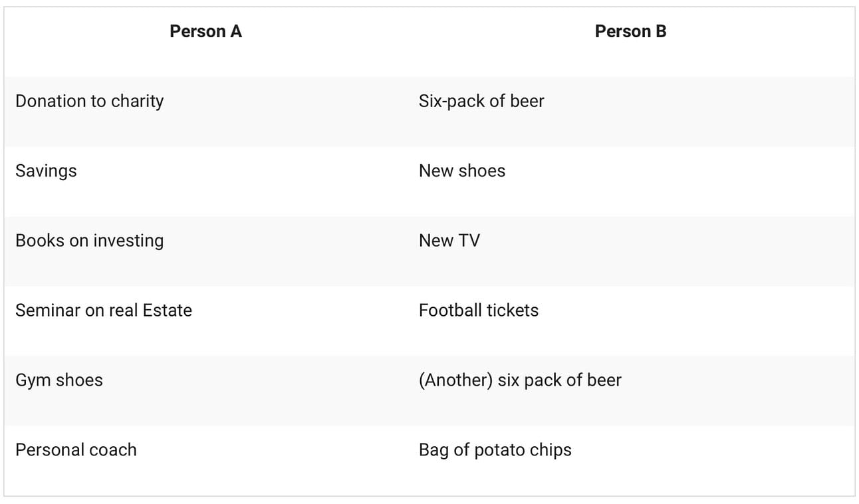Select the word "charity" under Person A
The height and width of the screenshot is (504, 859).
(137, 101)
